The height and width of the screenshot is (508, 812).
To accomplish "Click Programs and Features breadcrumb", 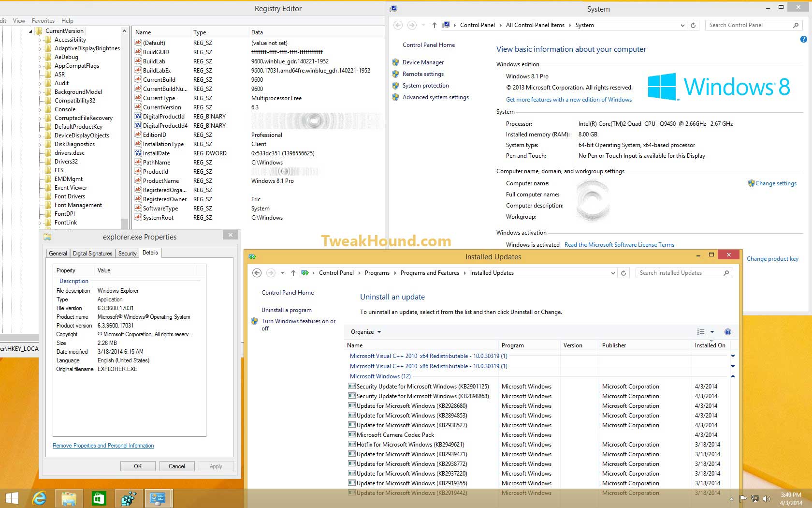I will point(430,273).
